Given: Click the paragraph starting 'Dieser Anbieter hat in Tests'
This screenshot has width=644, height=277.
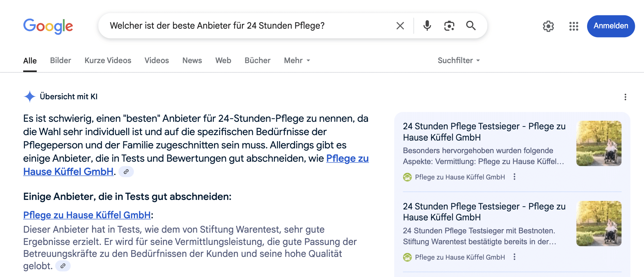Looking at the screenshot, I should [x=190, y=248].
